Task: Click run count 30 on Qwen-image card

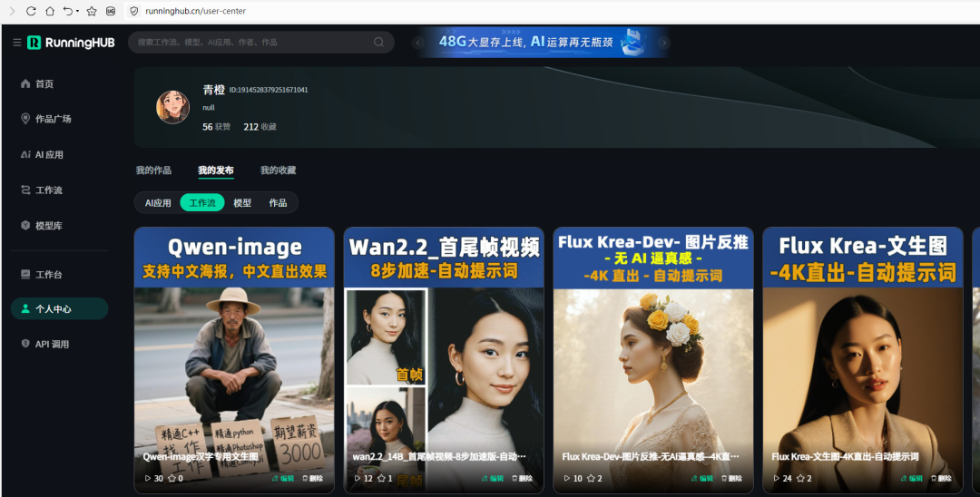Action: click(x=153, y=478)
